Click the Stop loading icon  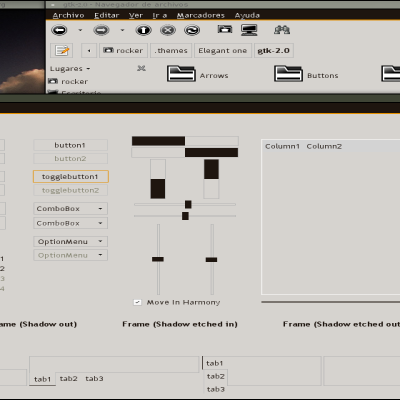(x=168, y=30)
